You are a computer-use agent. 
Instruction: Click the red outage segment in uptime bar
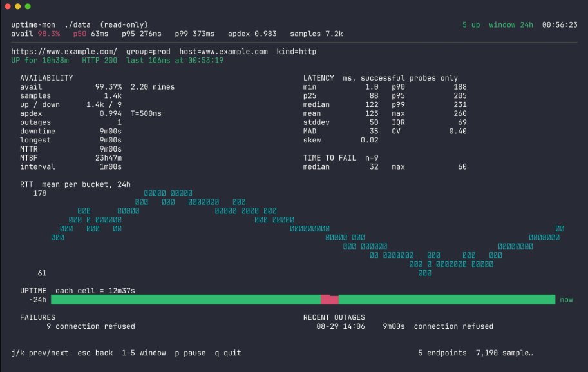(330, 299)
